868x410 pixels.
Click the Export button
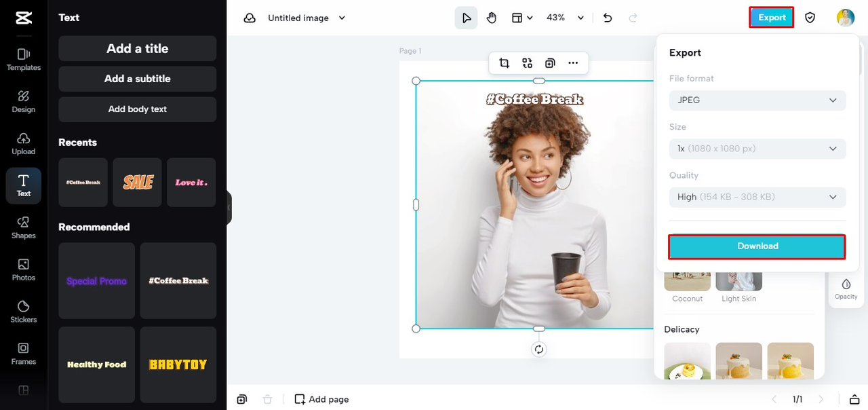772,18
